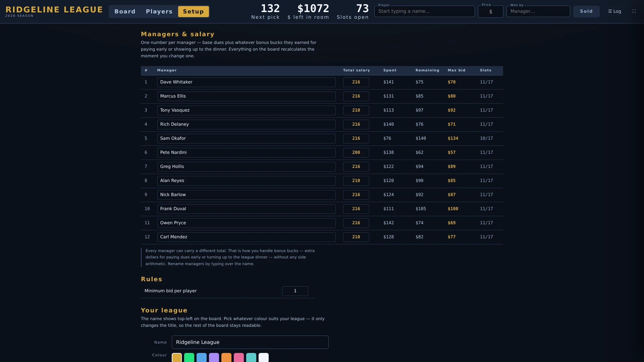Viewport: 644px width, 362px height.
Task: Edit Owen Pryce manager name
Action: point(246,223)
